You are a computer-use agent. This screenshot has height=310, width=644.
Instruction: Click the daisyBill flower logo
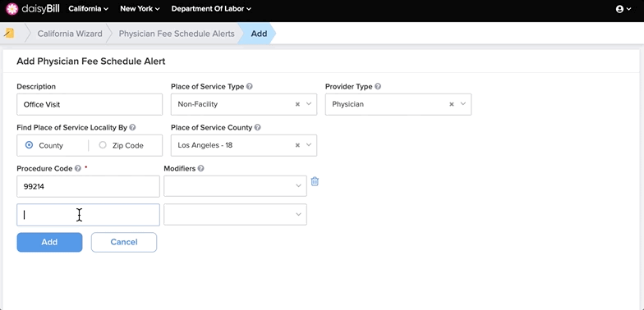click(12, 8)
